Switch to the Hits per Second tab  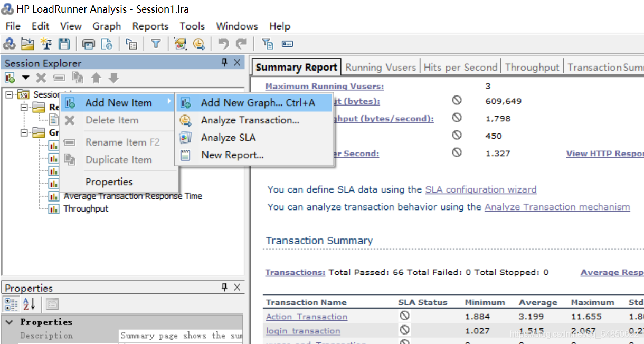click(x=460, y=67)
